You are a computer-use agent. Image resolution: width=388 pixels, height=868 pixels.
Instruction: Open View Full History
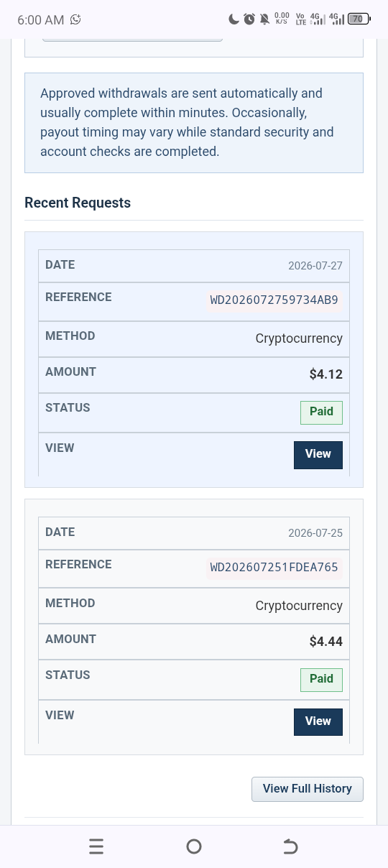pyautogui.click(x=308, y=789)
